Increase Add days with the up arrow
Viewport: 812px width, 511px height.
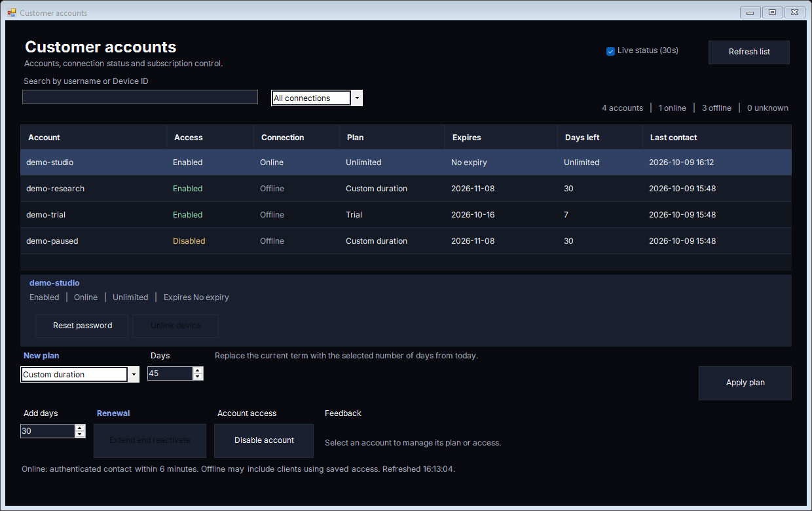[80, 428]
